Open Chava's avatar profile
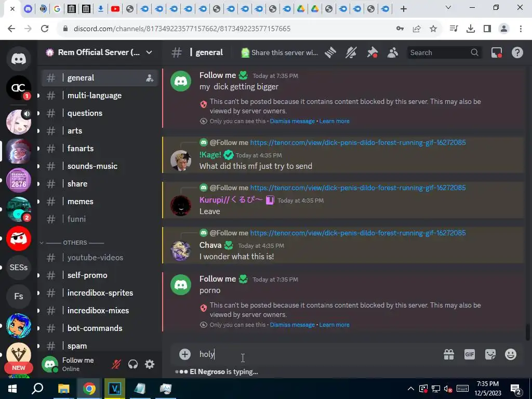The height and width of the screenshot is (399, 532). pyautogui.click(x=180, y=251)
